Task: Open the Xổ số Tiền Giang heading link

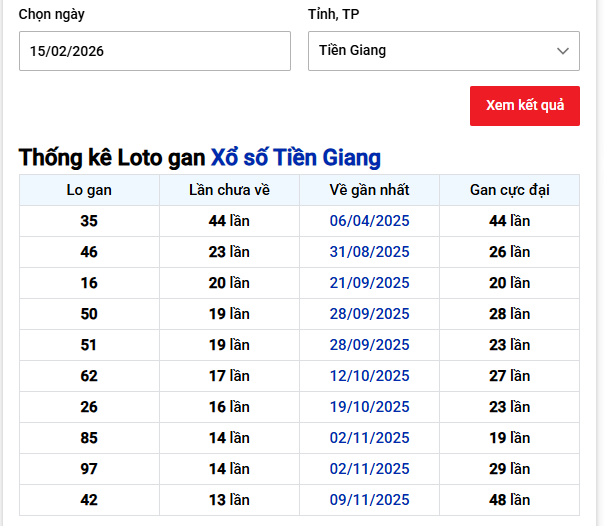Action: (x=295, y=158)
